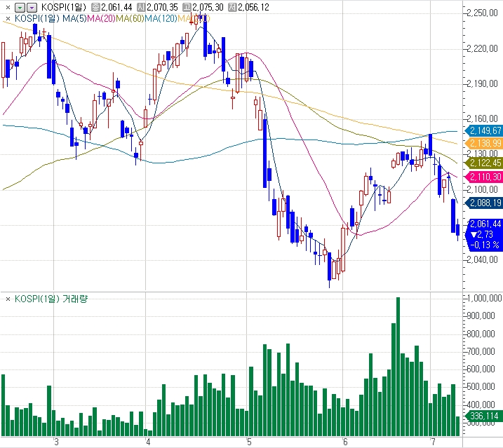Remove the moving average indicator row X
This screenshot has width=503, height=448.
point(7,18)
